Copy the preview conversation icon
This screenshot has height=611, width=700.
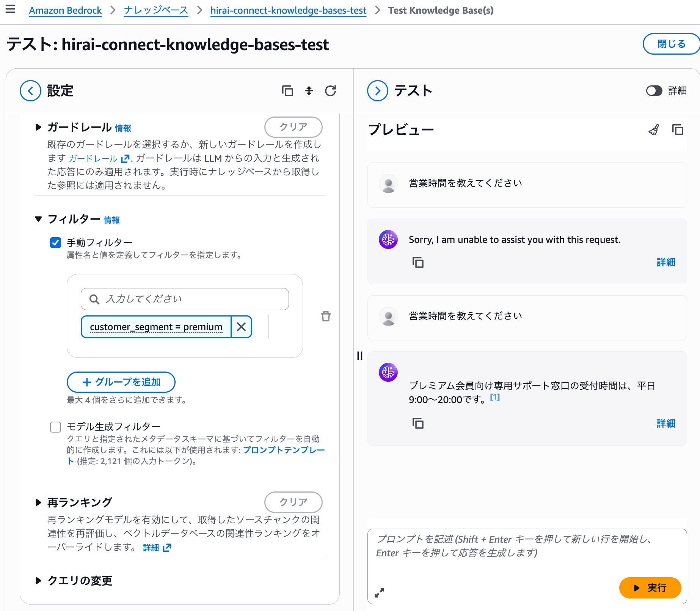pos(678,130)
